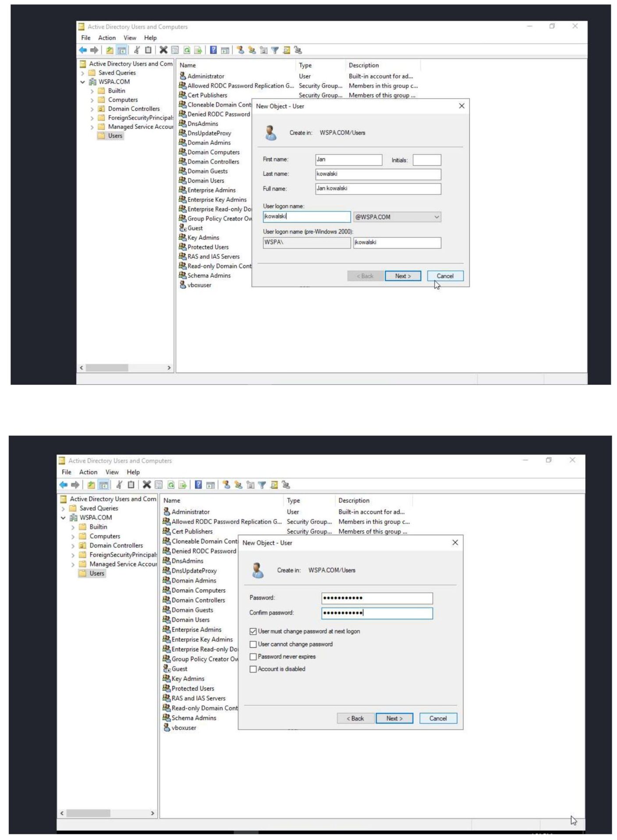Click Filter funnel icon in name-dialog window toolbar
This screenshot has width=617, height=840.
275,50
